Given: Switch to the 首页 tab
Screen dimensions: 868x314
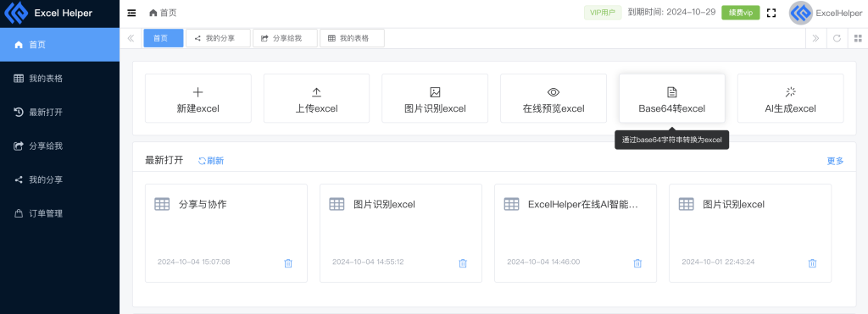Looking at the screenshot, I should point(164,38).
